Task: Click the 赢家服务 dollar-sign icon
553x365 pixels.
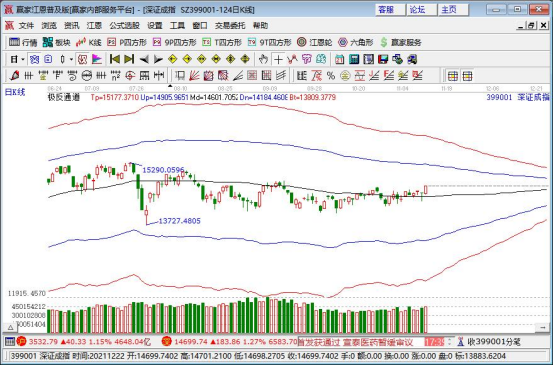Action: (384, 42)
